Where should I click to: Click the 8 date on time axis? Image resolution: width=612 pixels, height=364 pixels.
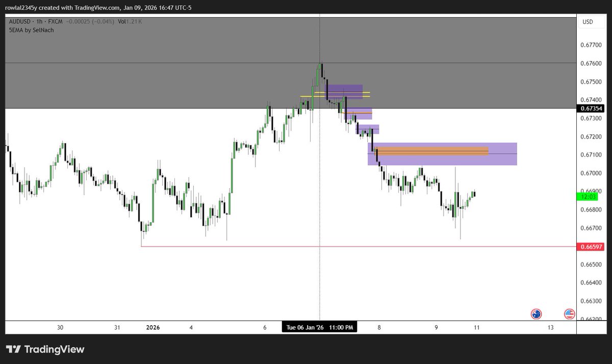coord(379,328)
